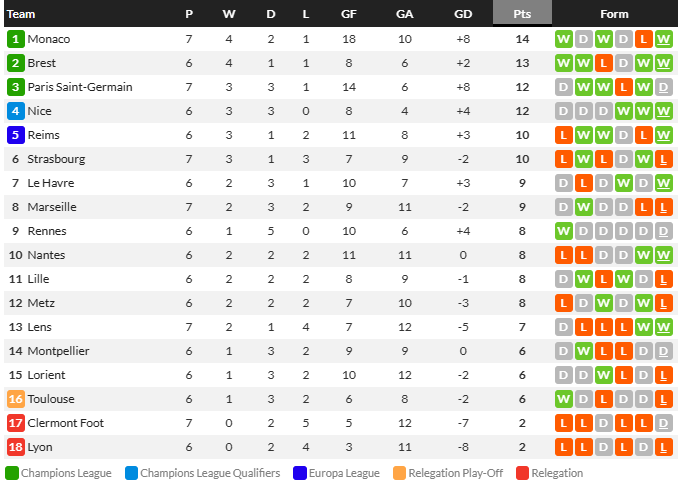The height and width of the screenshot is (486, 678).
Task: Open the Paris Saint-Germain team link
Action: (x=80, y=87)
